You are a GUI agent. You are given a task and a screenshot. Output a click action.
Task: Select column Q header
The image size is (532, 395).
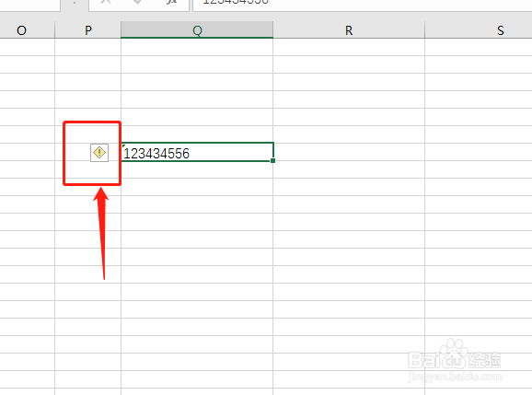coord(197,30)
